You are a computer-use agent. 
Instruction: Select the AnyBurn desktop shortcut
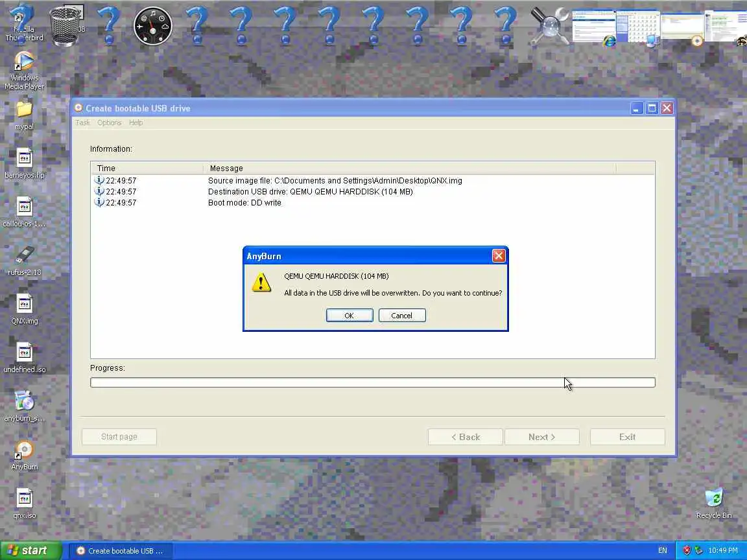(24, 455)
